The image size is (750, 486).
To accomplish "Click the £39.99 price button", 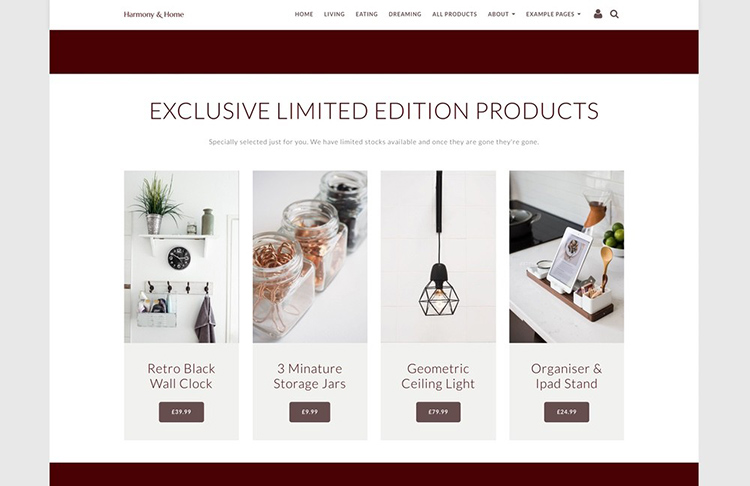I will point(181,412).
